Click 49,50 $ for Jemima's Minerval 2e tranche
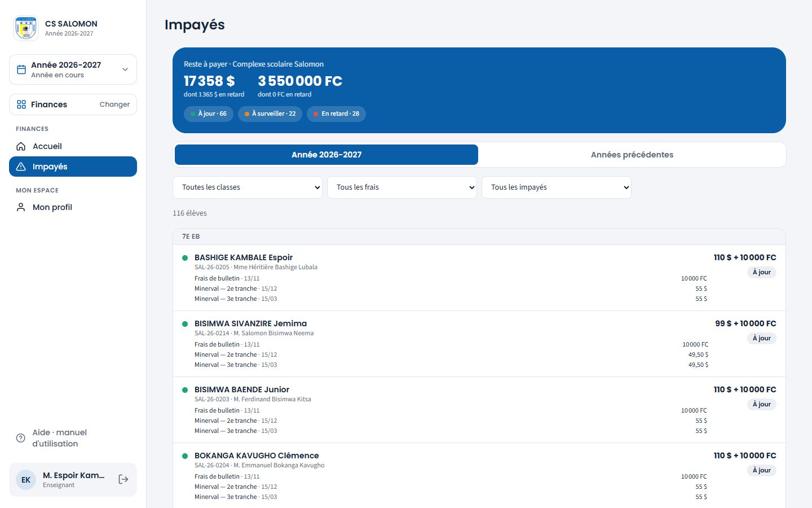The image size is (812, 508). point(698,354)
